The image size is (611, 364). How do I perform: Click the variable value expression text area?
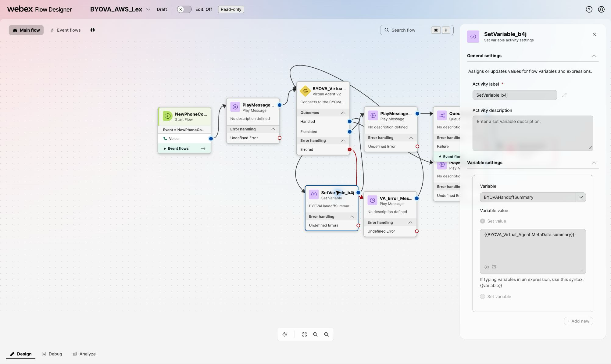(533, 251)
